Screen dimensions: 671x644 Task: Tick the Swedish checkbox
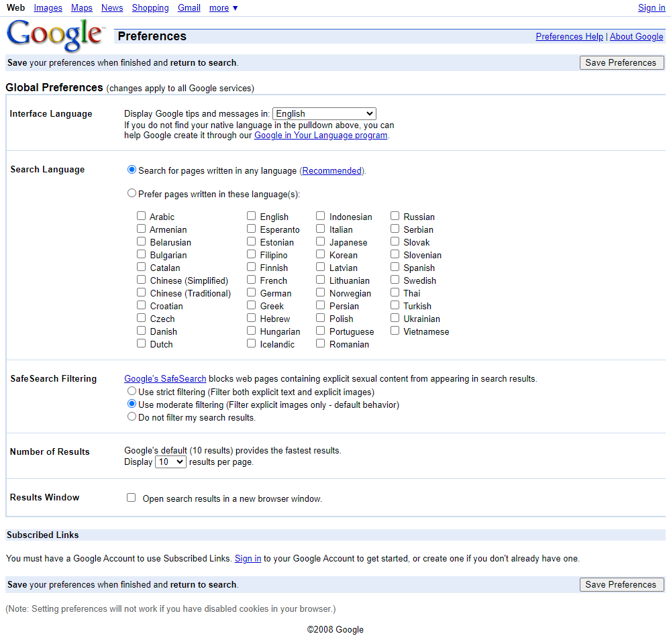(395, 280)
